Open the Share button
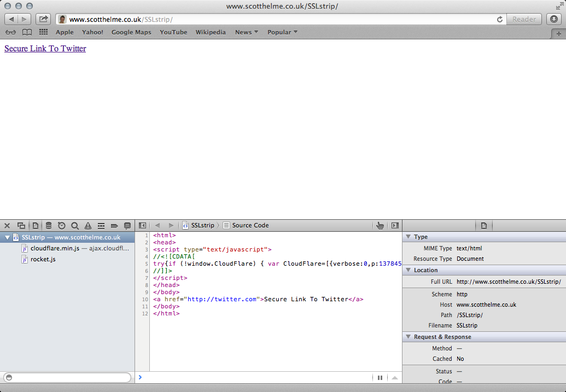The width and height of the screenshot is (566, 392). tap(43, 20)
